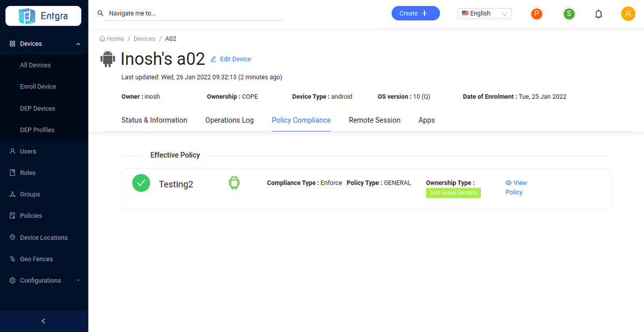Image resolution: width=644 pixels, height=332 pixels.
Task: Expand the Configurations menu
Action: point(78,281)
